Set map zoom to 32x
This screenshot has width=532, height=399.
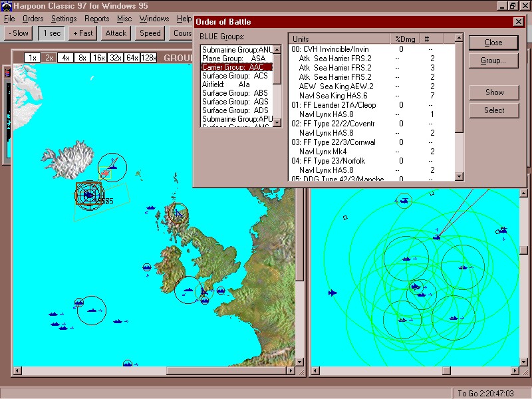115,58
